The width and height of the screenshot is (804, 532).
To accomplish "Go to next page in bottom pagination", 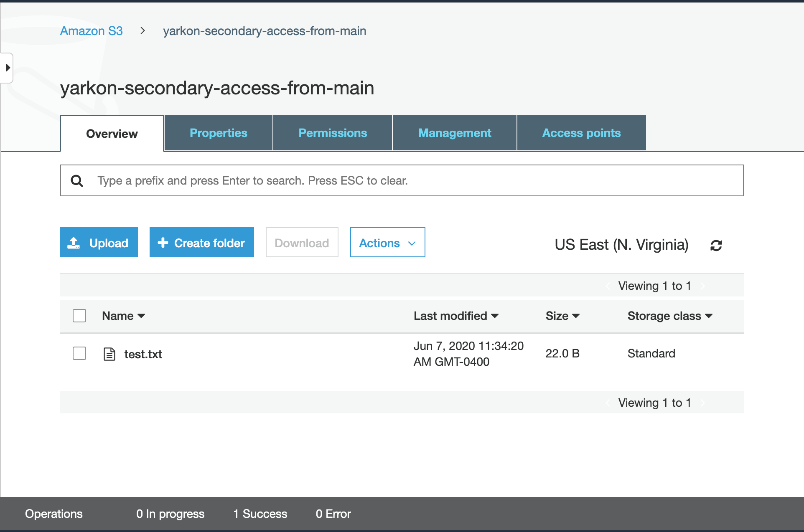I will (703, 403).
